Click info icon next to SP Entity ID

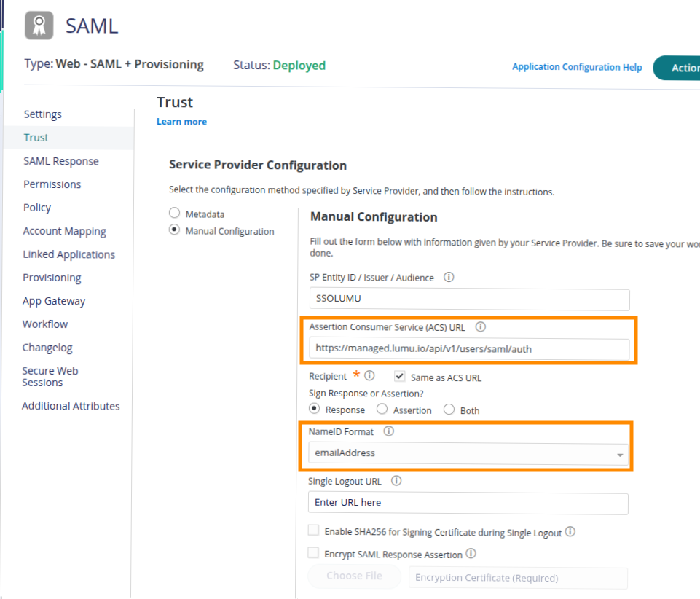449,277
